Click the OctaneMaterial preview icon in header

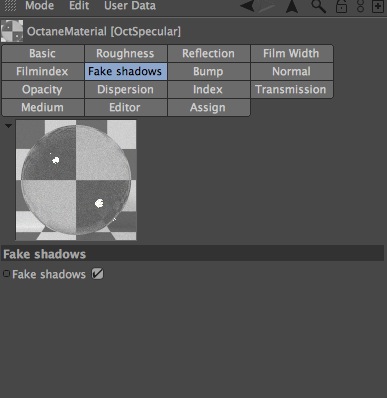pyautogui.click(x=12, y=31)
